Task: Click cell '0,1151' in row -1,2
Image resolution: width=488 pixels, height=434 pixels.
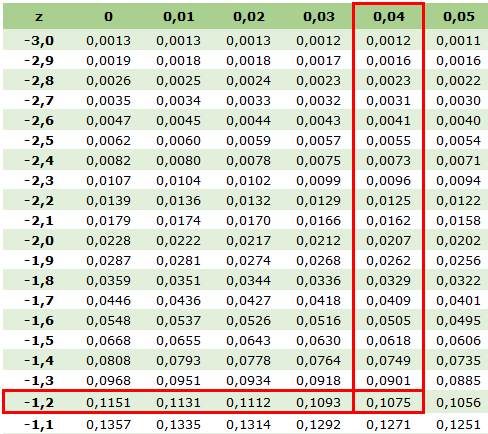Action: tap(109, 403)
